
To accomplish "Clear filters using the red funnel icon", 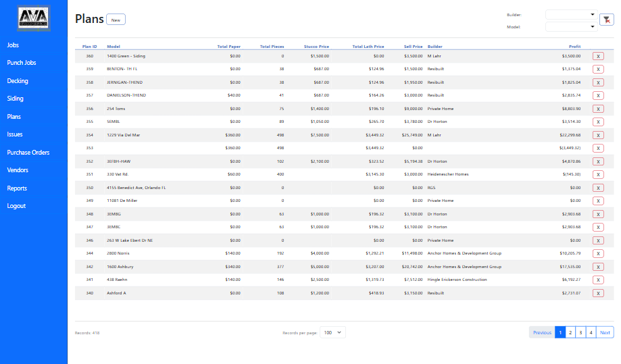I will [x=606, y=20].
